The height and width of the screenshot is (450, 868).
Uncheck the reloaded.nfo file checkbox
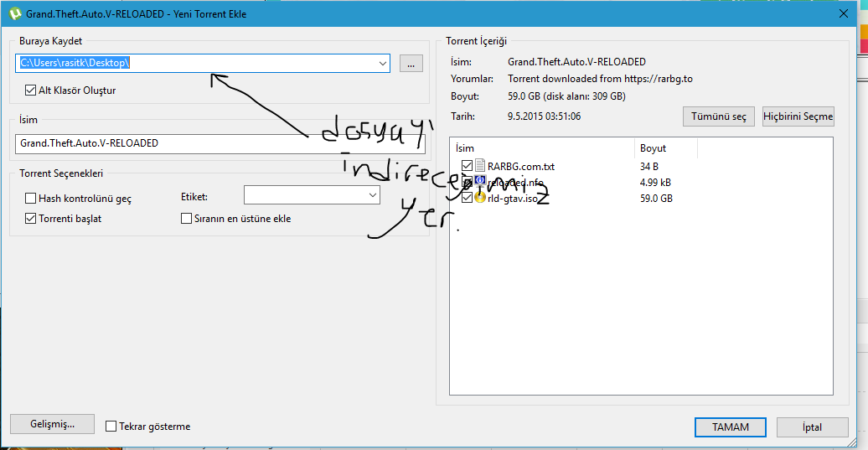(x=467, y=182)
